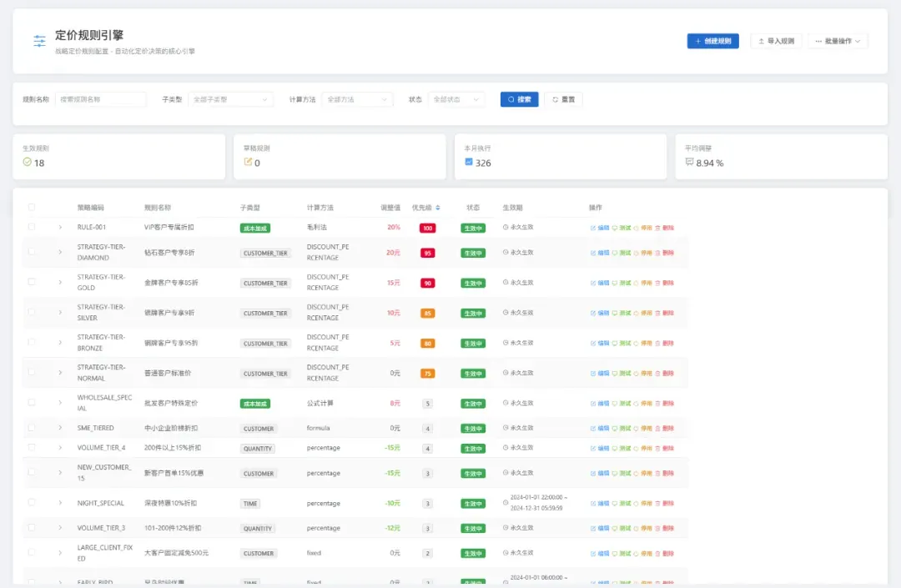
Task: Click 编辑 for NEW_CUSTOMER_15 row
Action: (x=600, y=473)
